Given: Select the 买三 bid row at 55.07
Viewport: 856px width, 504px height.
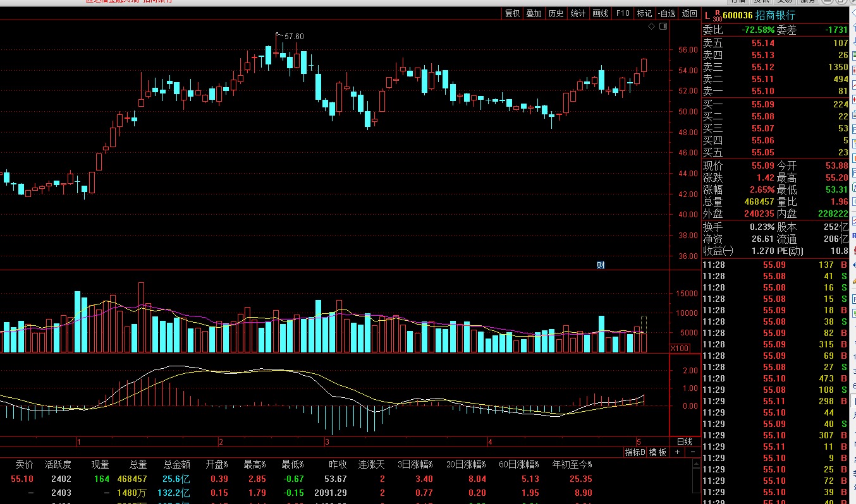Looking at the screenshot, I should pos(776,128).
